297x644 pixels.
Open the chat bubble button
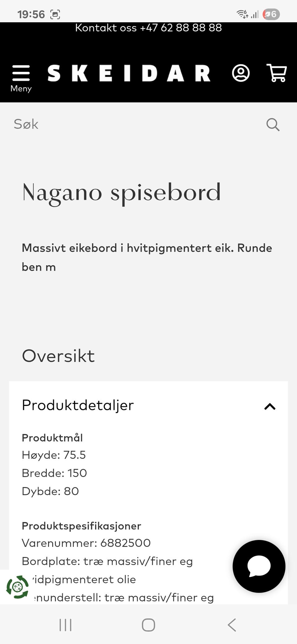point(259,566)
